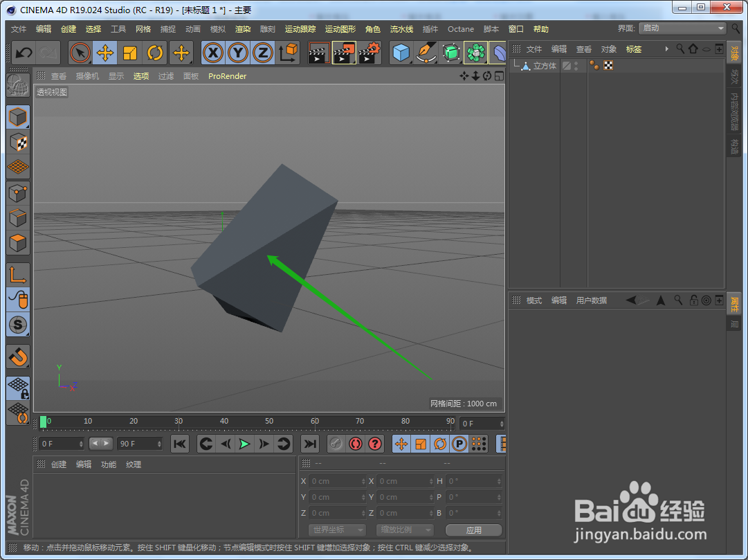Add a Cube primitive object
Viewport: 748px width, 560px height.
click(x=401, y=53)
